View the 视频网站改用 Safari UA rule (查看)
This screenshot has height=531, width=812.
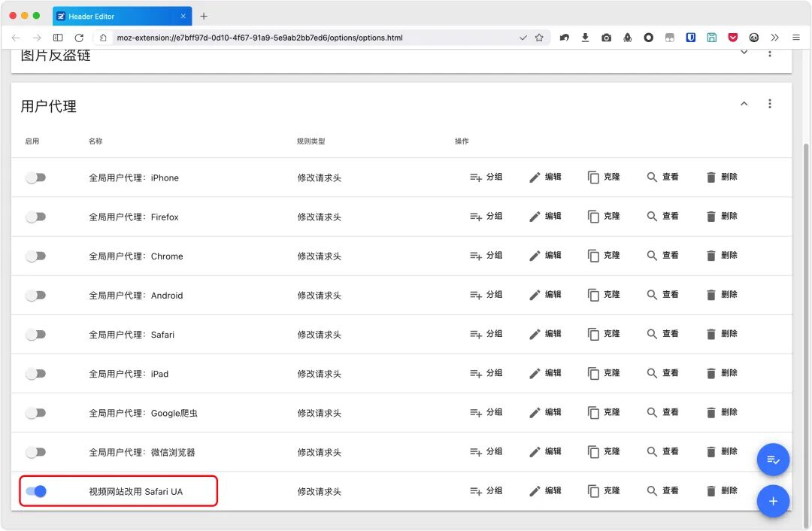[x=663, y=490]
